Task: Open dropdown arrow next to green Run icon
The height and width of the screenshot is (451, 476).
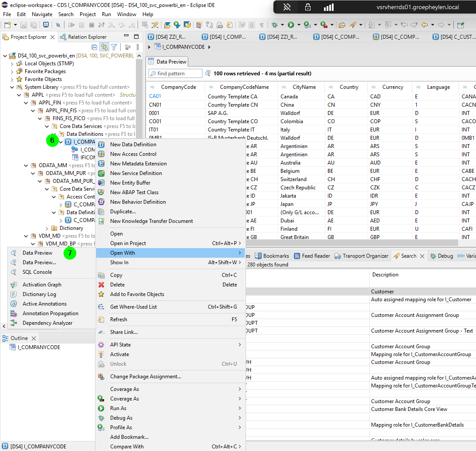Action: (299, 25)
